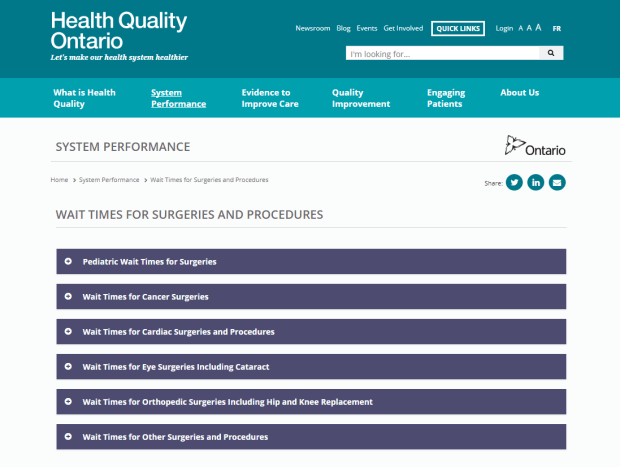This screenshot has width=620, height=467.
Task: Share page via LinkedIn icon
Action: [x=536, y=182]
